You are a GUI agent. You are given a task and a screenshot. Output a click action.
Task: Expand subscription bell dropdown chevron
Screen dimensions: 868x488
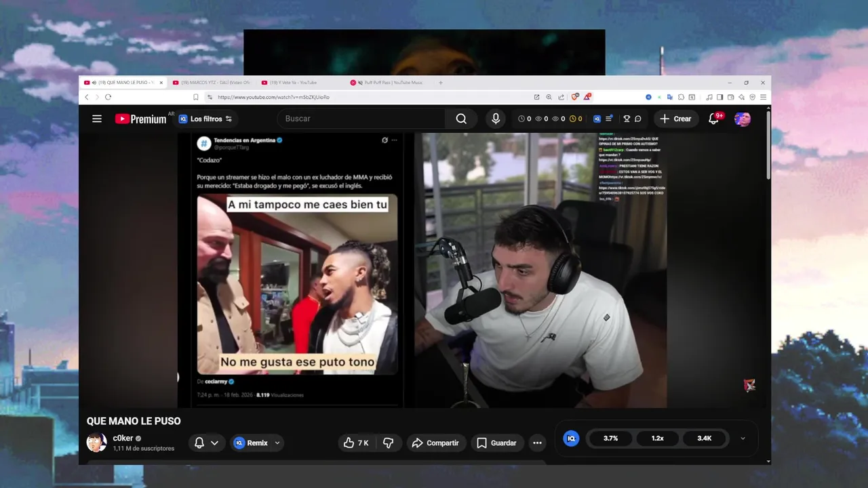coord(214,443)
